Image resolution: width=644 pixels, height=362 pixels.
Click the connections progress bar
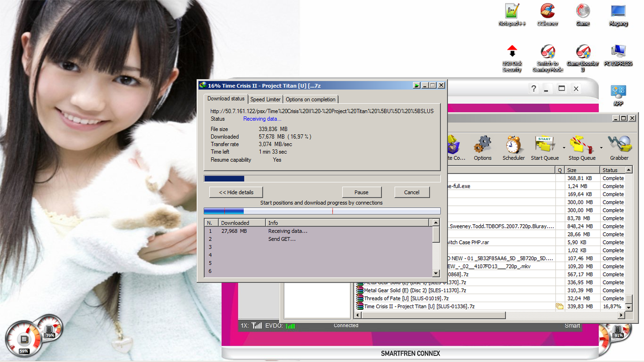[322, 211]
